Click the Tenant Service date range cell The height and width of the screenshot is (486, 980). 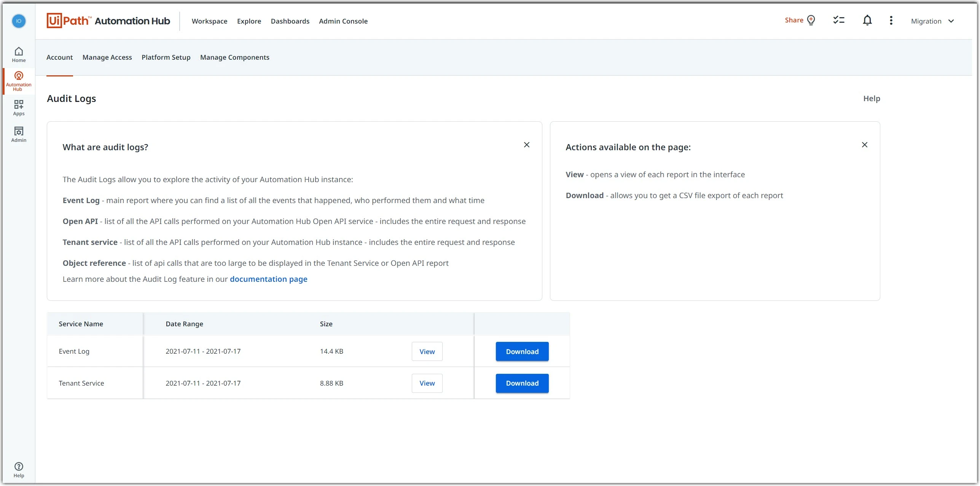point(203,383)
